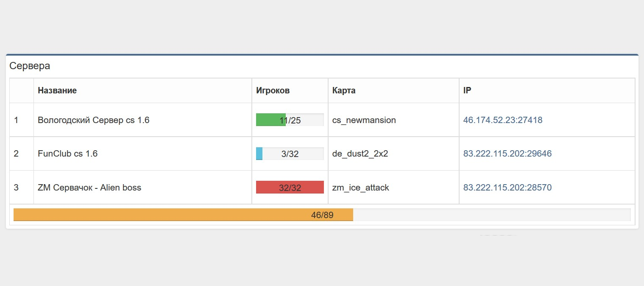Select the Вологодский Сервер cs 1.6 name
The image size is (644, 286).
tap(93, 120)
